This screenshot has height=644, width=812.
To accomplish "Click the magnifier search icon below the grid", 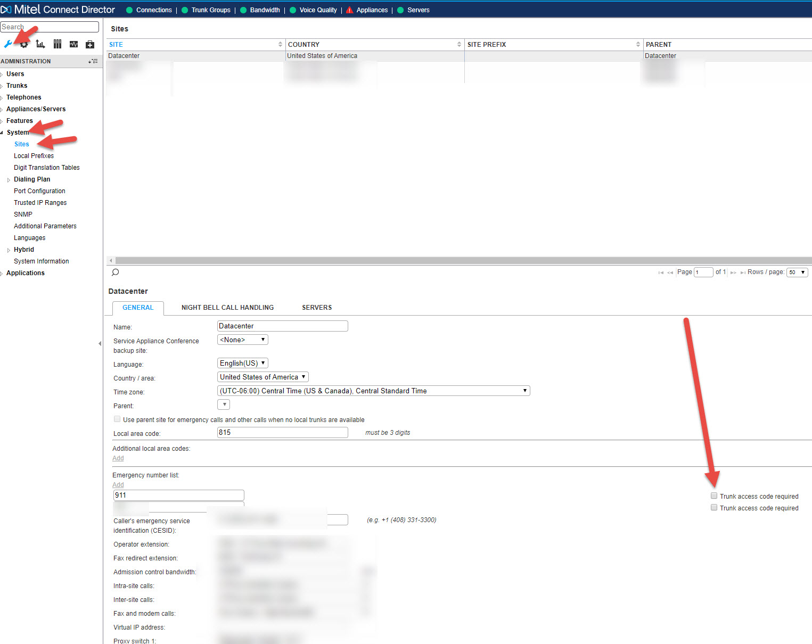I will click(115, 272).
